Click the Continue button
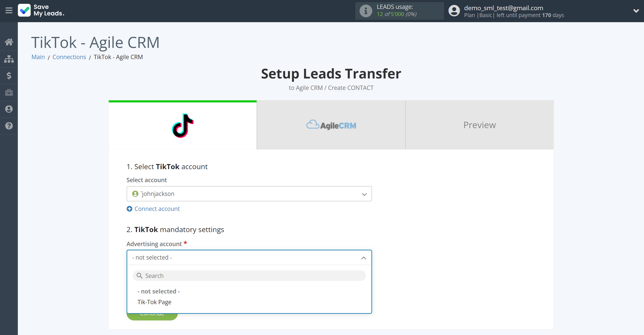Image resolution: width=644 pixels, height=335 pixels. [x=152, y=313]
